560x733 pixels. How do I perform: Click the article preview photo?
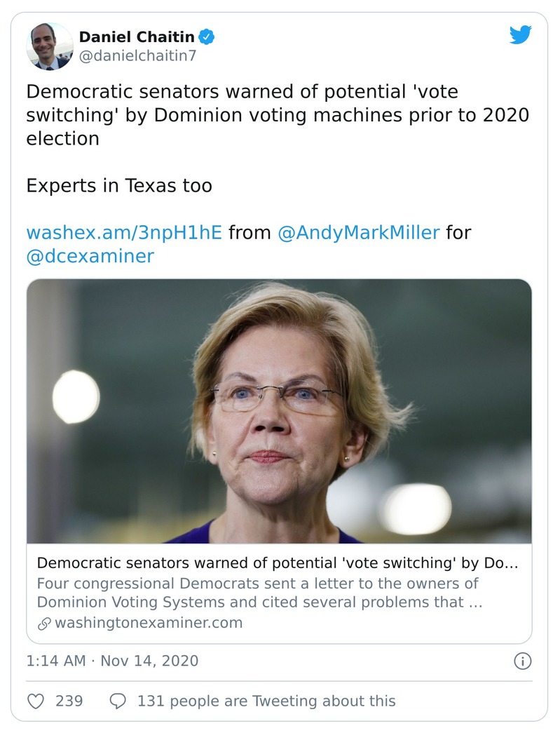pos(279,411)
